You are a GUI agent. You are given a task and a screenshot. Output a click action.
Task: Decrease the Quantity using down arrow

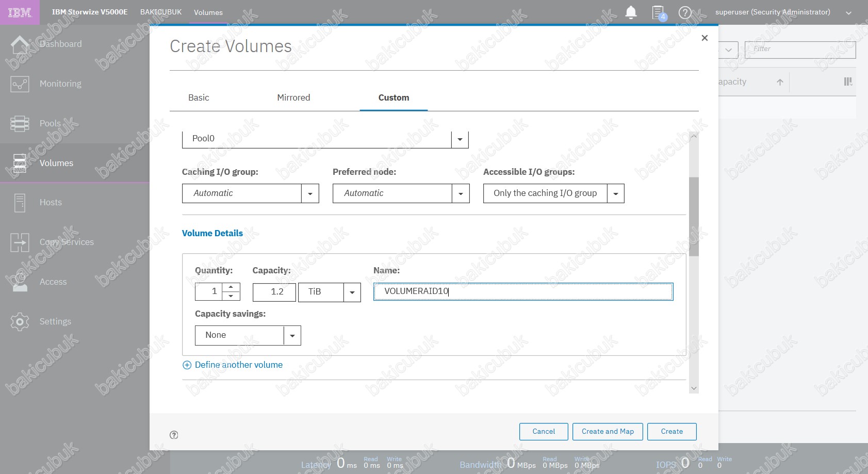coord(231,296)
